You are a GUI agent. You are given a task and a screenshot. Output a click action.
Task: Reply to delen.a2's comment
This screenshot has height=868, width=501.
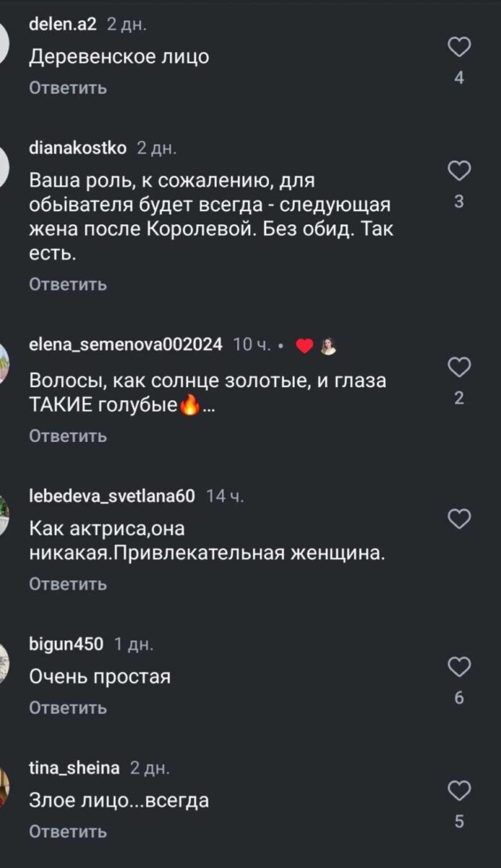coord(68,88)
